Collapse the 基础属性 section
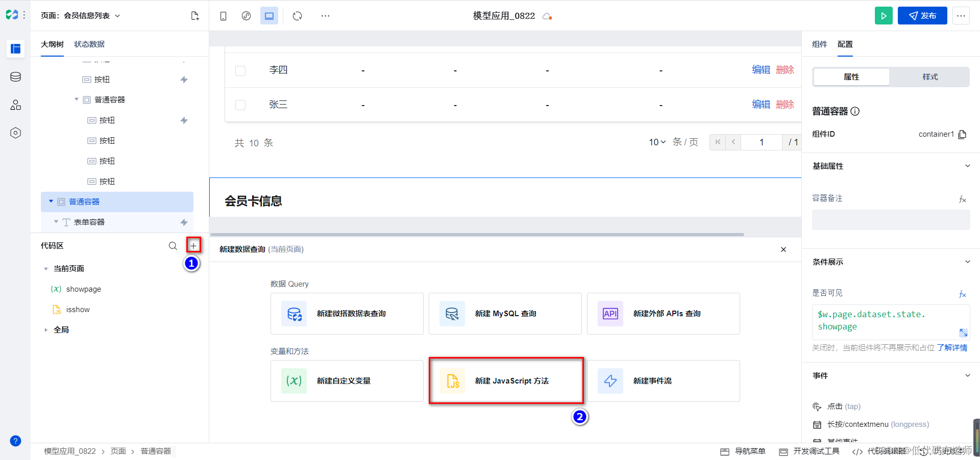 (x=967, y=166)
